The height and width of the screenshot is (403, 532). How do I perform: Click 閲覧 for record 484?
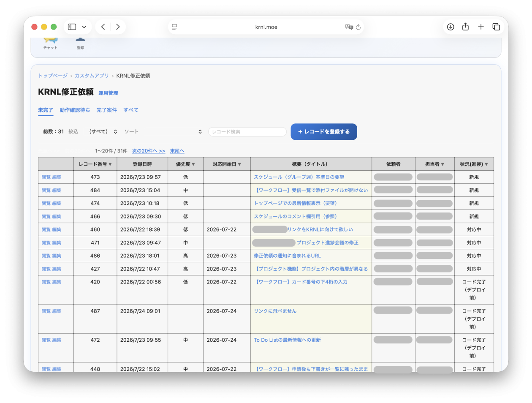(46, 190)
